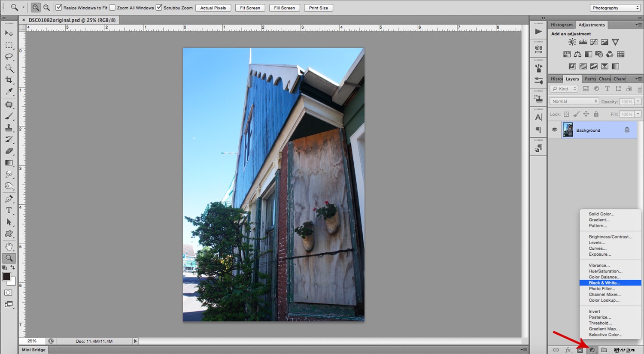The image size is (644, 354).
Task: Click the new adjustment layer icon
Action: coord(592,349)
